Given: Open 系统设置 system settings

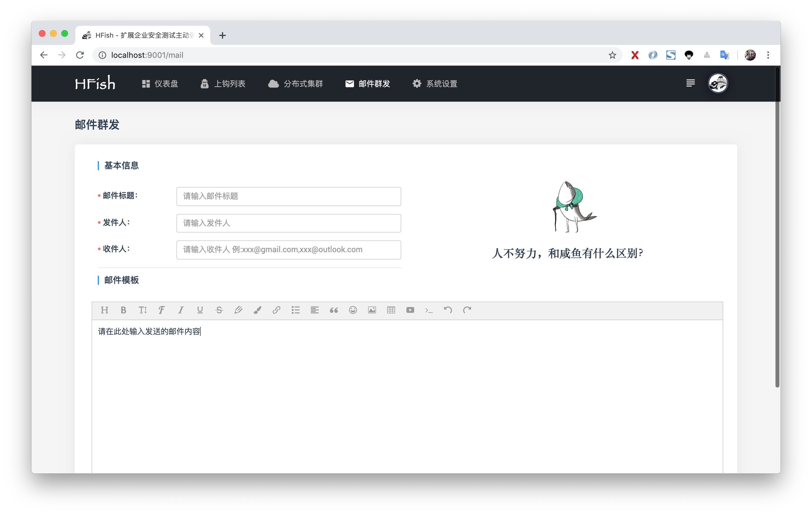Looking at the screenshot, I should click(x=435, y=84).
